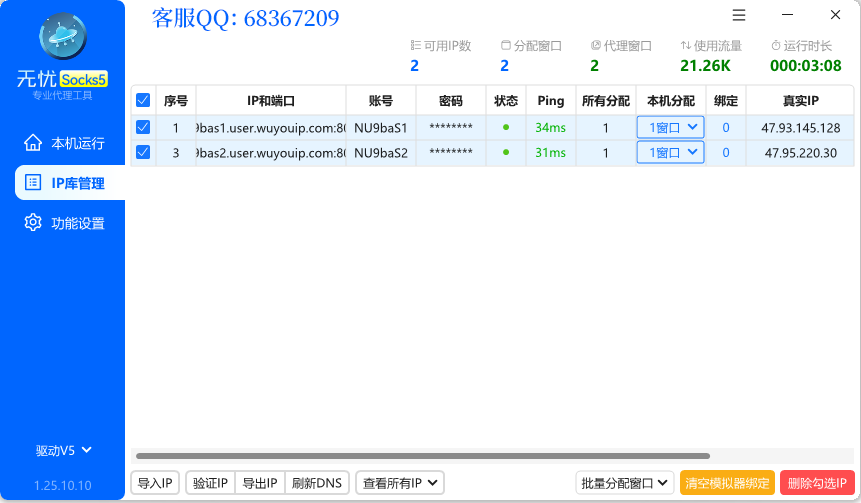
Task: Sort by the Ping column header
Action: click(x=551, y=100)
